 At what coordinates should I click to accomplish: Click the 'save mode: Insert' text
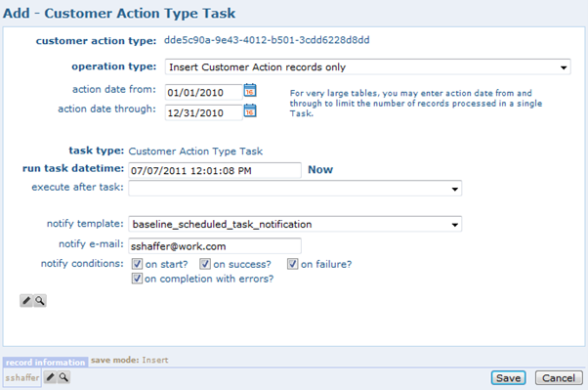129,361
